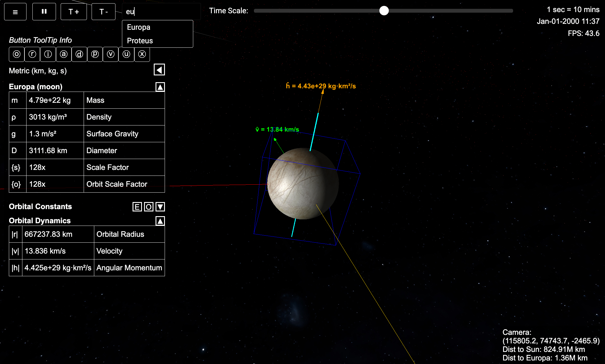Click the circled 'x' toolbar icon
Screen dimensions: 605x364
click(x=142, y=54)
